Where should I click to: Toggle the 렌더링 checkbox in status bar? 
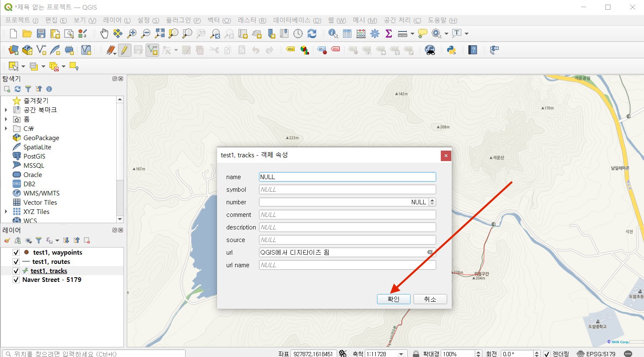pos(547,354)
